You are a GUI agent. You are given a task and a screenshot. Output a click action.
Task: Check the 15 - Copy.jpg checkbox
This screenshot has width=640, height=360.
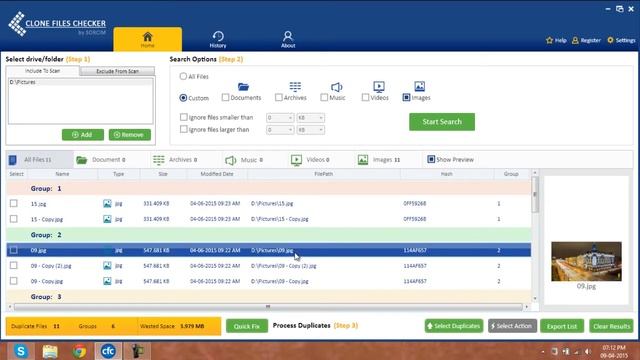(x=13, y=219)
